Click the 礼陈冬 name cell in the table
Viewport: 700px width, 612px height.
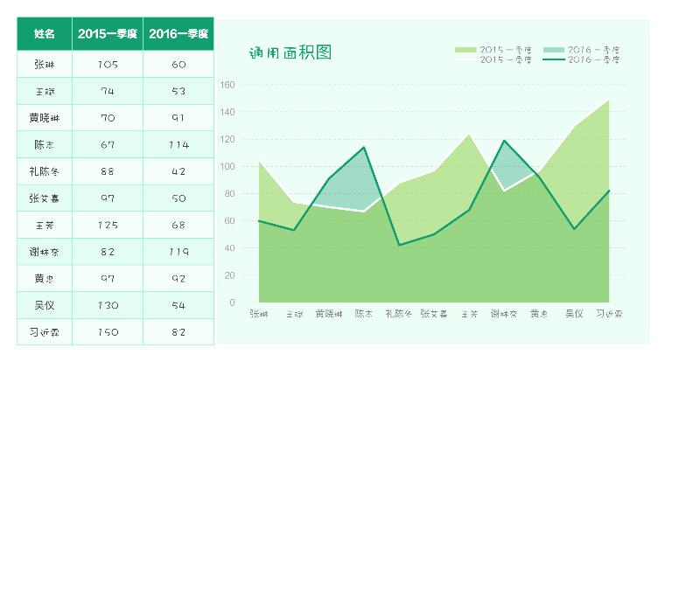click(45, 171)
